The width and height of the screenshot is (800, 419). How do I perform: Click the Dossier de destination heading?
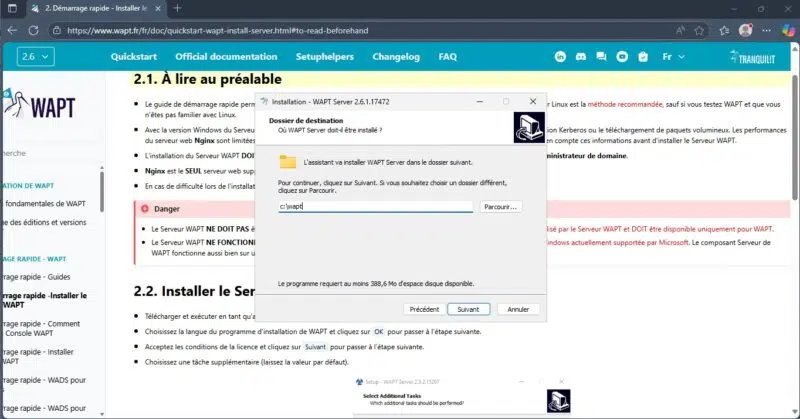pos(306,120)
